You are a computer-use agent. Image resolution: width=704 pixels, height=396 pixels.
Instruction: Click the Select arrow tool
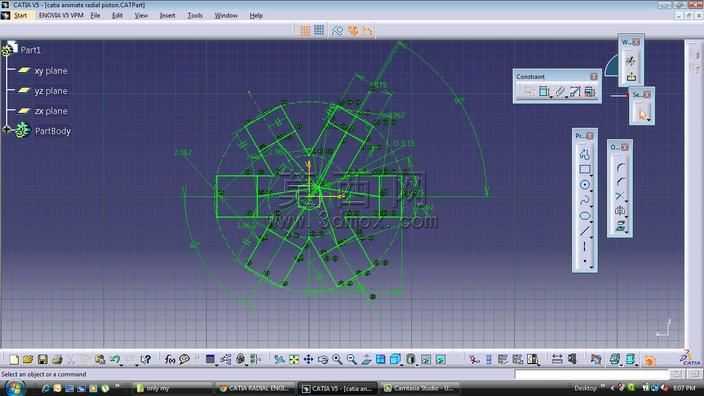tap(642, 114)
